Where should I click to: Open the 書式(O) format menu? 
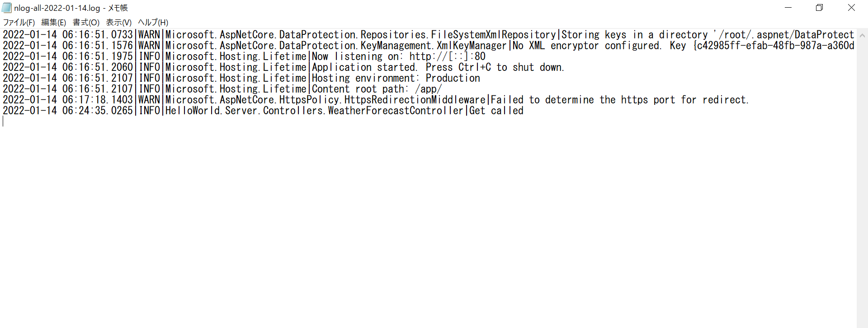click(x=86, y=22)
